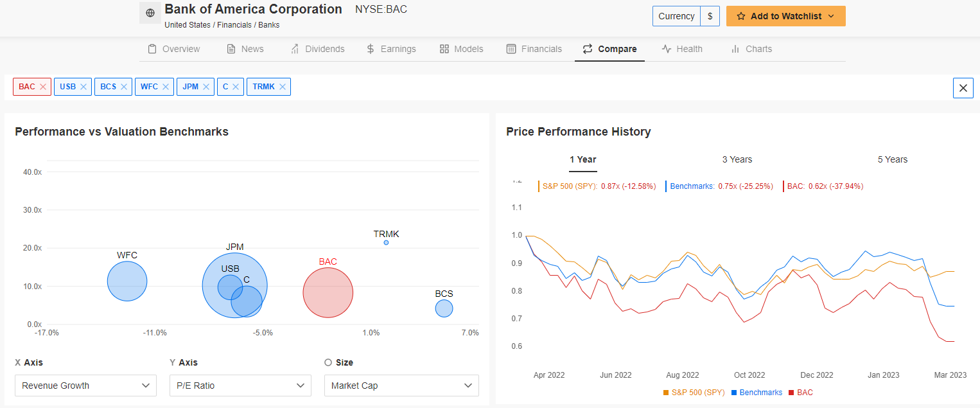
Task: Open the Size Market Cap dropdown
Action: tap(401, 386)
